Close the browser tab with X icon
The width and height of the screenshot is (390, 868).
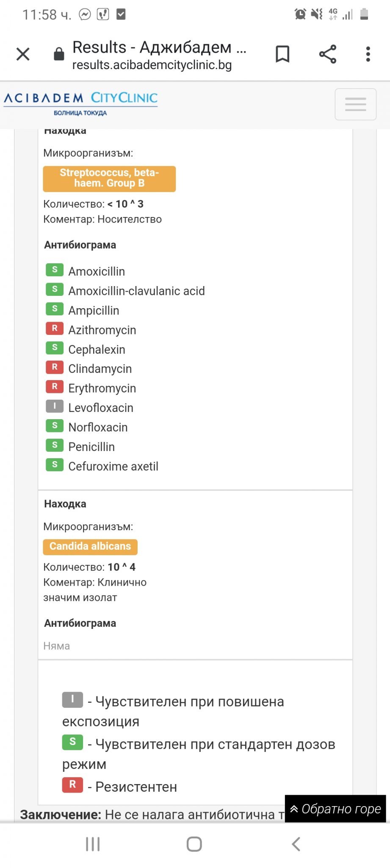click(x=23, y=54)
